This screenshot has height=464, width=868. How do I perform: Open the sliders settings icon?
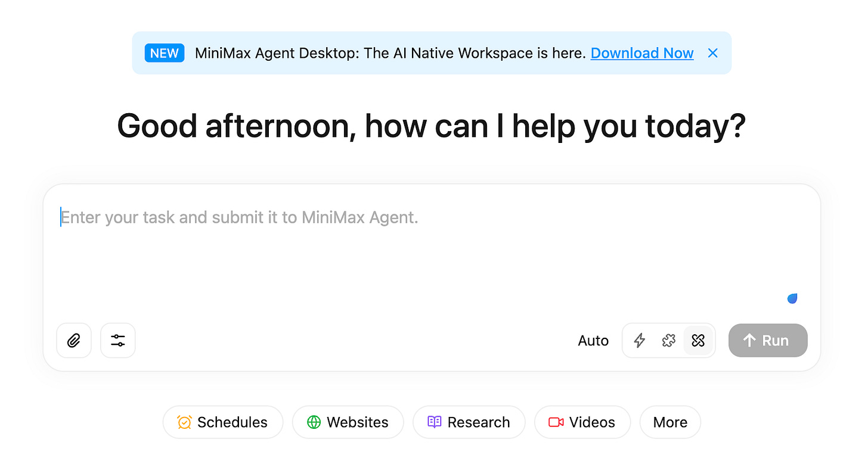coord(118,341)
